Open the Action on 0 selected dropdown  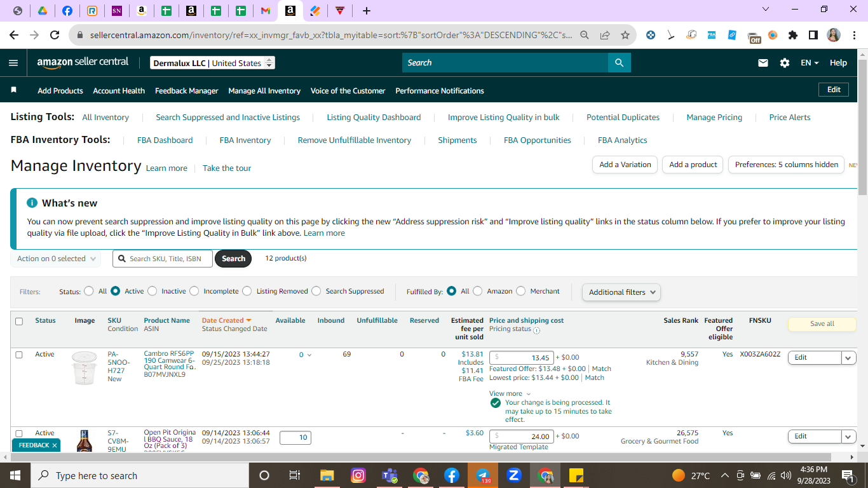pyautogui.click(x=56, y=259)
